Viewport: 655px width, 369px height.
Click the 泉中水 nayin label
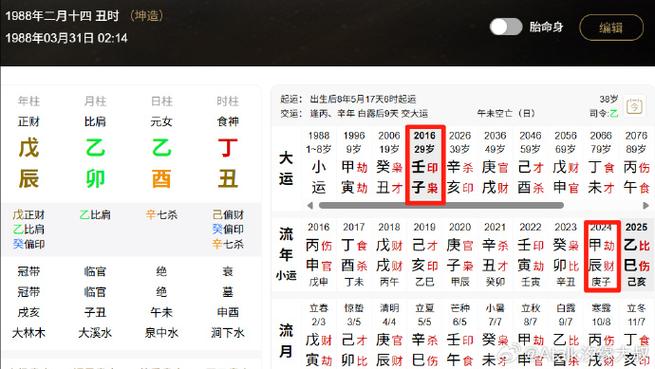(162, 333)
